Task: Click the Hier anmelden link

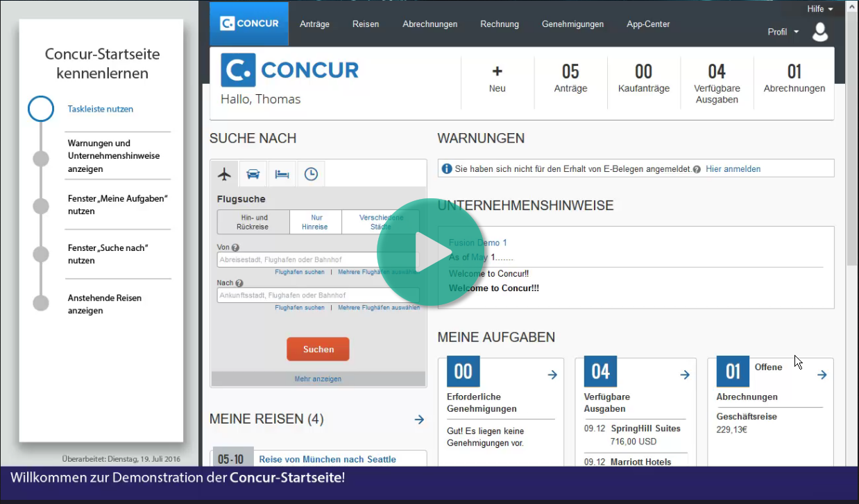Action: point(733,169)
